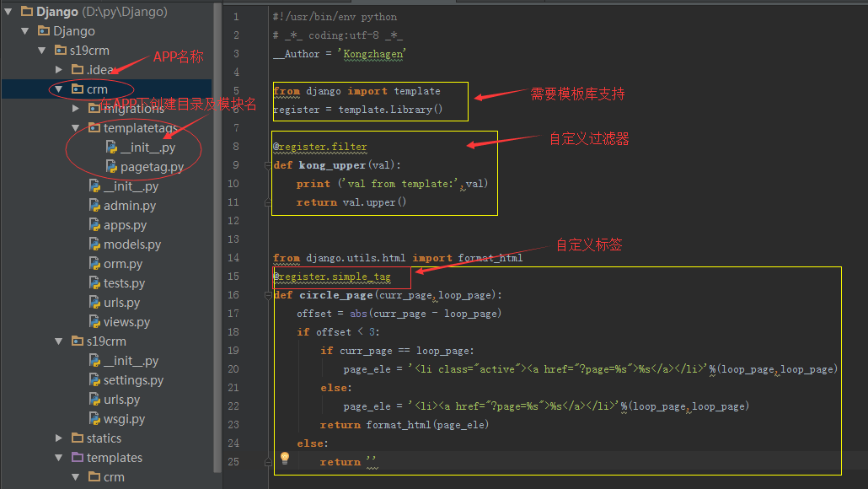
Task: Click format_html import on line 14
Action: (x=490, y=258)
